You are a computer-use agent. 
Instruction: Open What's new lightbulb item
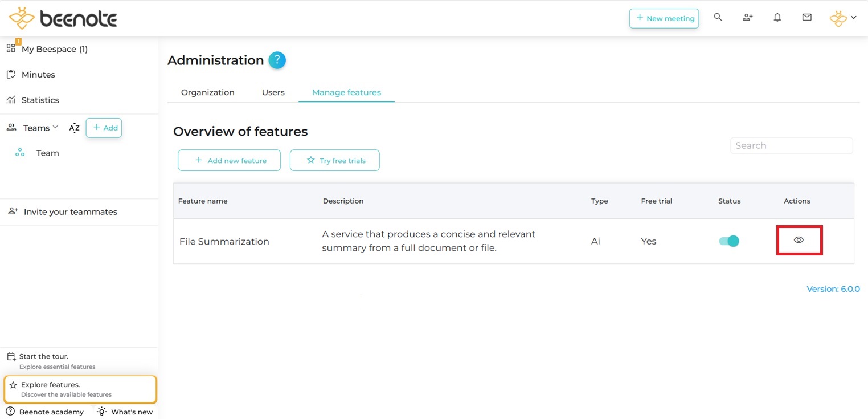tap(125, 412)
